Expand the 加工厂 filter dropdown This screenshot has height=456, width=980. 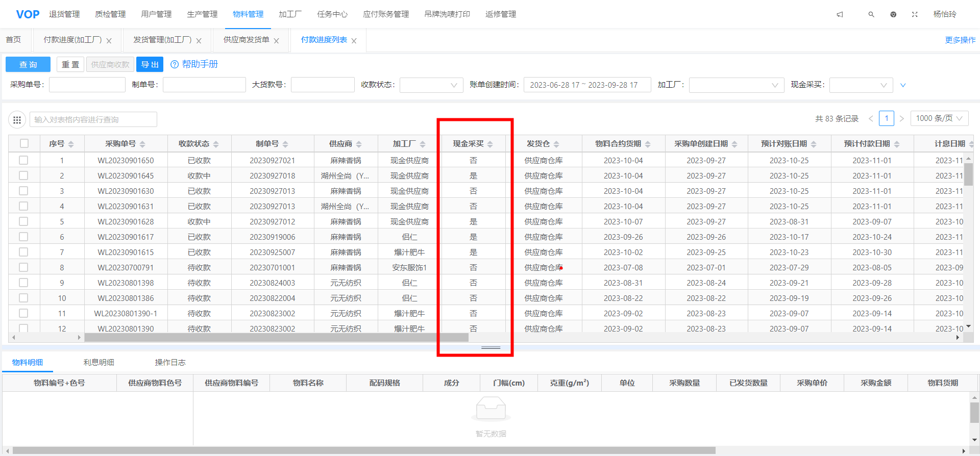point(736,85)
